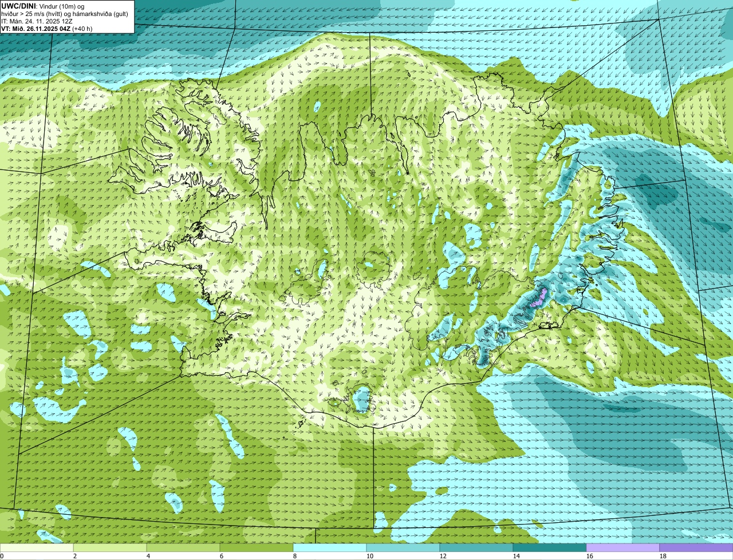733x560 pixels.
Task: Click the 'VT: Mið. 26.11.2025 04Z (+40 h)' line
Action: click(46, 29)
